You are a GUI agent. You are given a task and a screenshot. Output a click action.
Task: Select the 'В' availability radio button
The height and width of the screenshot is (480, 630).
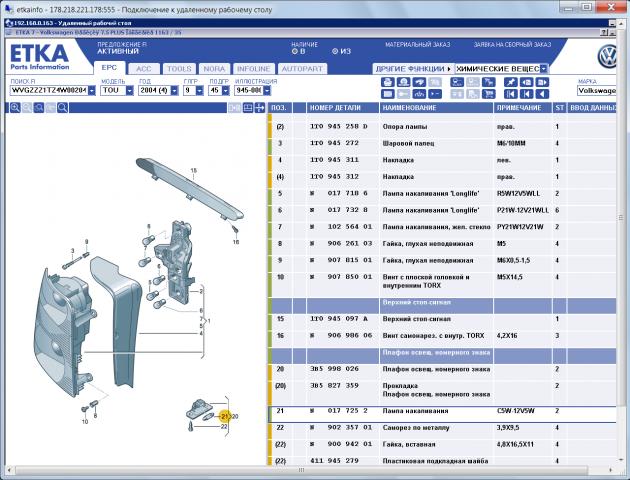[295, 51]
